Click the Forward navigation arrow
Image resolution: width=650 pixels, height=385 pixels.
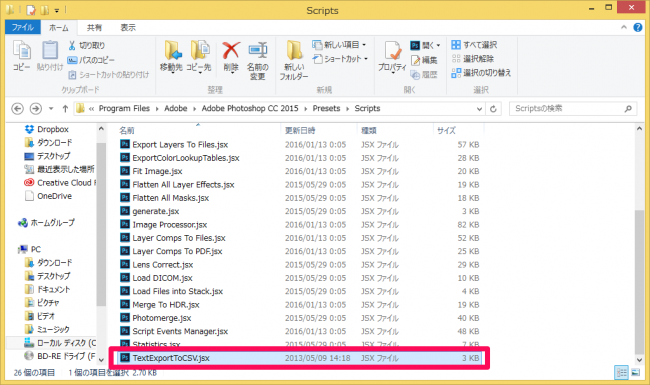pyautogui.click(x=36, y=109)
